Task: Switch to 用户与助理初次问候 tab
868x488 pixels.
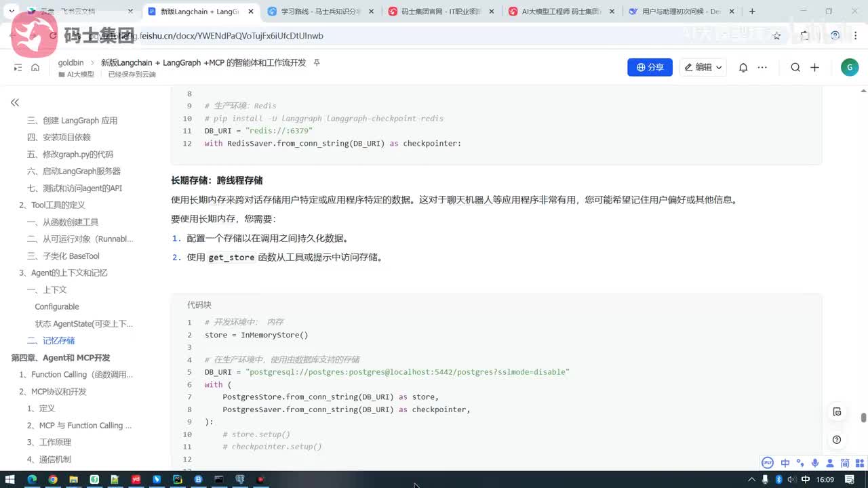Action: click(x=681, y=12)
